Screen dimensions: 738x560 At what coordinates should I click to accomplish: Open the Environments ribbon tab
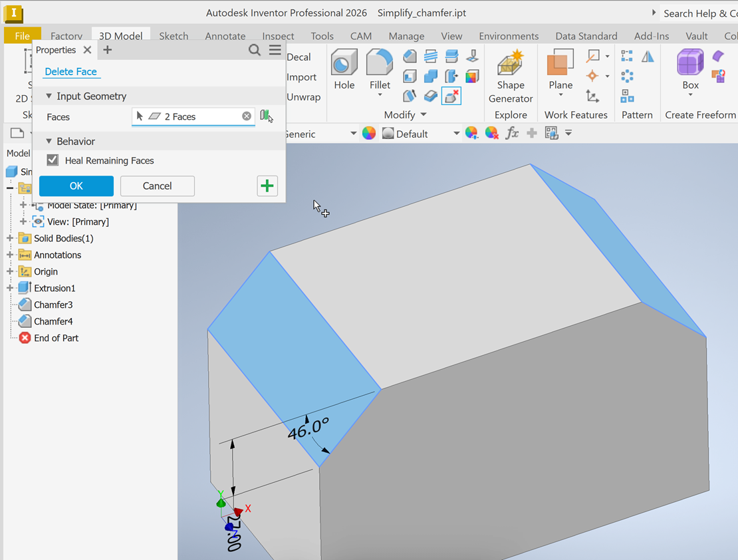(509, 36)
